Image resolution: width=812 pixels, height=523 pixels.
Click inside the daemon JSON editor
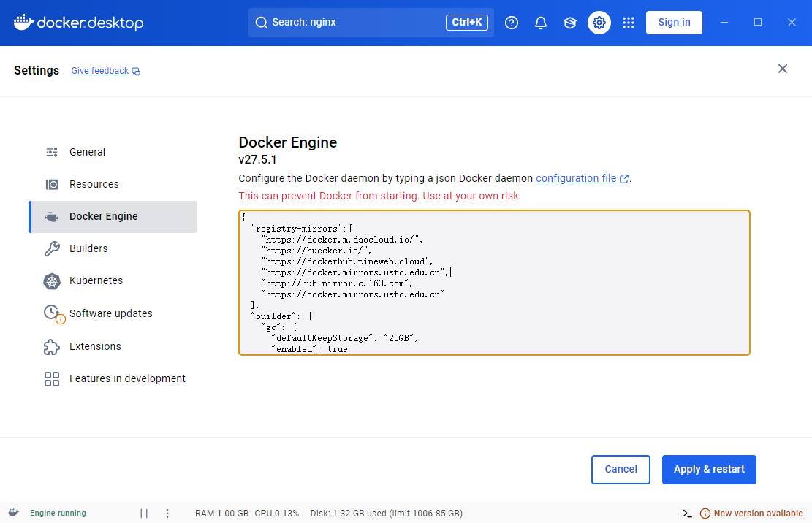click(x=494, y=283)
